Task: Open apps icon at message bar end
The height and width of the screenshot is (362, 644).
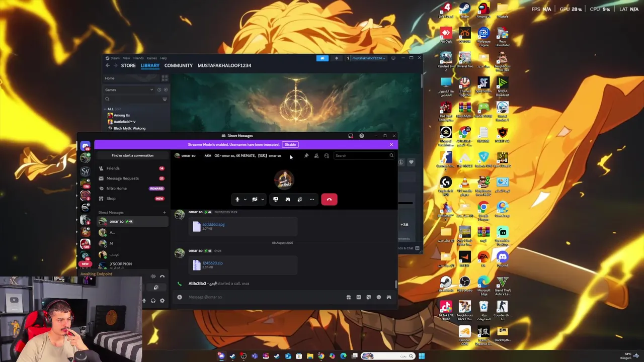Action: tap(388, 297)
